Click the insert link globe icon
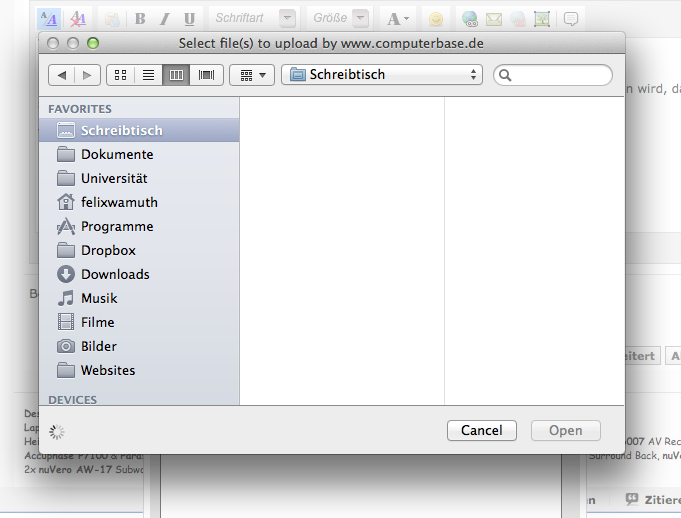Image resolution: width=681 pixels, height=518 pixels. pos(469,19)
